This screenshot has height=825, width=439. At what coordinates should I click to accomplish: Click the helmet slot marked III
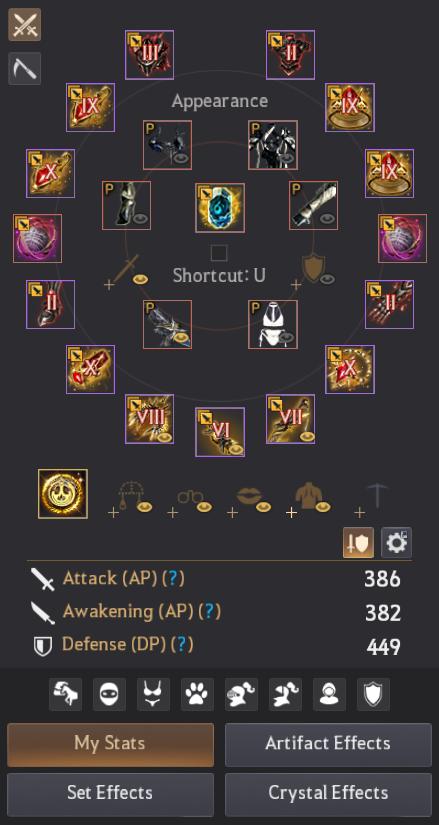point(149,55)
